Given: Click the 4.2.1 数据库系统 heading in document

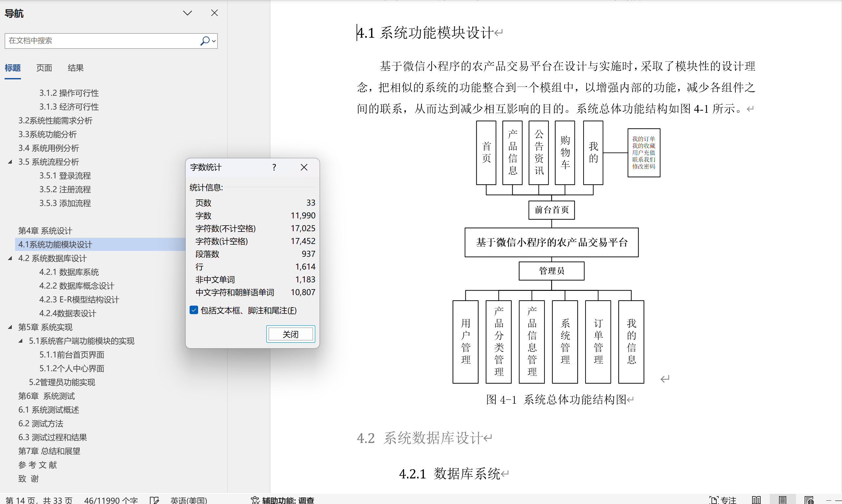Looking at the screenshot, I should tap(450, 474).
